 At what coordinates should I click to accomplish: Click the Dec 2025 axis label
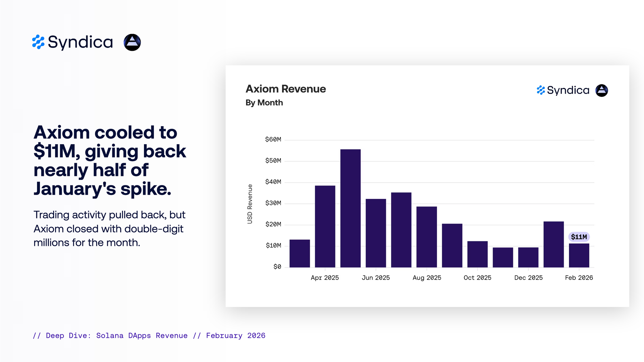(x=528, y=278)
